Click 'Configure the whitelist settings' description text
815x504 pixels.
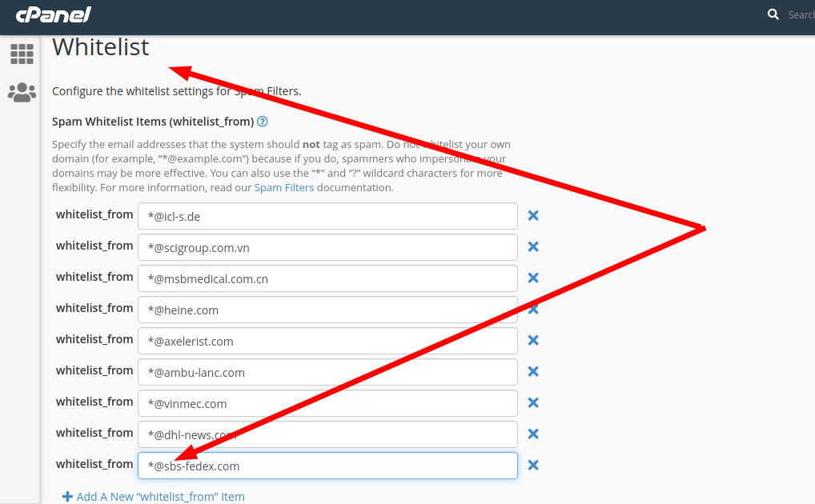coord(177,91)
